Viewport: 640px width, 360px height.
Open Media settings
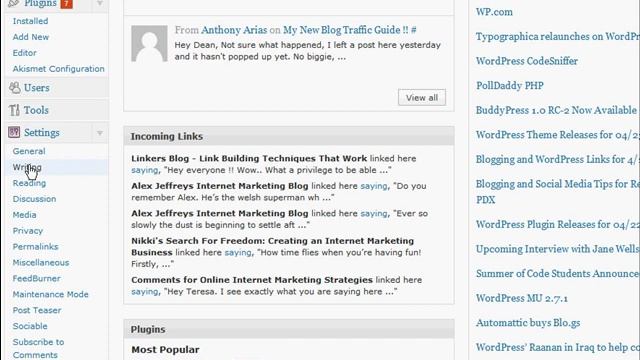point(24,215)
